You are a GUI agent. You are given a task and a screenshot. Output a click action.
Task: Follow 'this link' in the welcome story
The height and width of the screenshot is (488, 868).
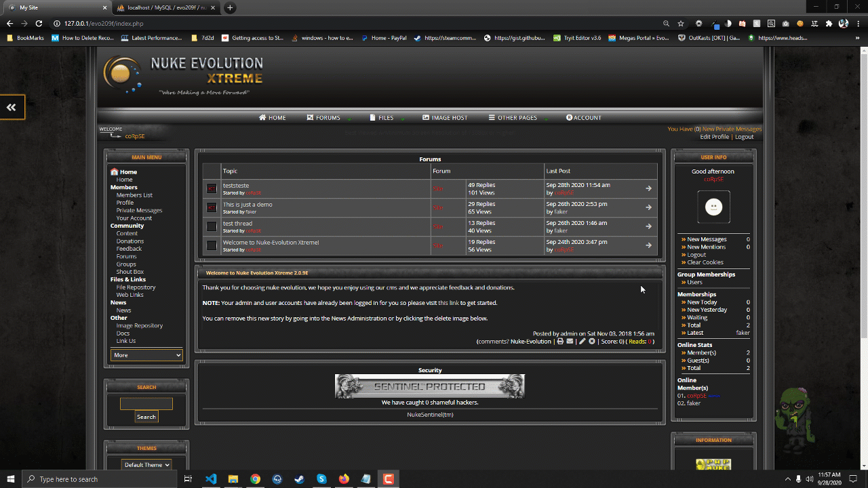click(448, 303)
